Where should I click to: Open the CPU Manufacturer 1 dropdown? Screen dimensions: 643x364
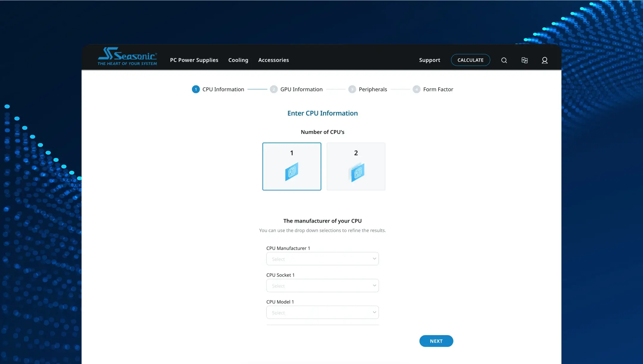pyautogui.click(x=322, y=259)
